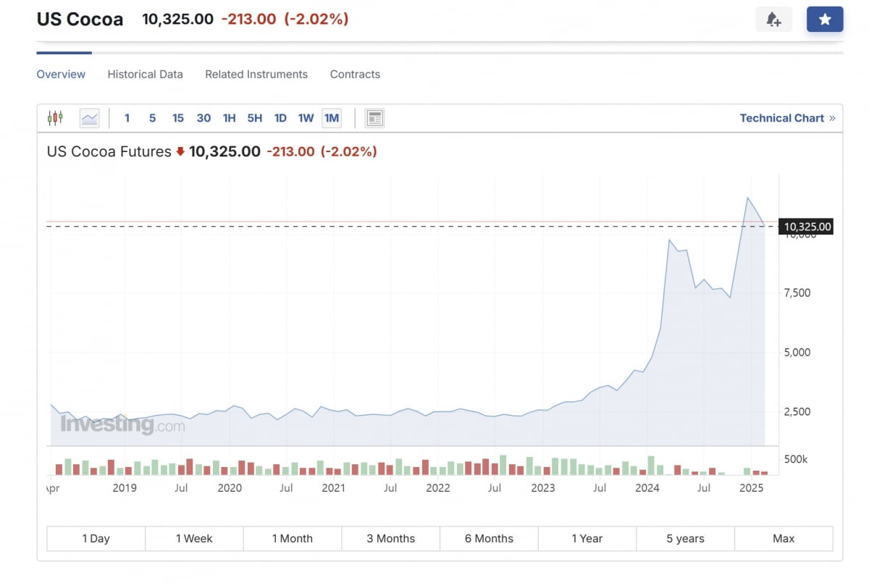
Task: Click the 2024 price spike peak
Action: [x=670, y=240]
